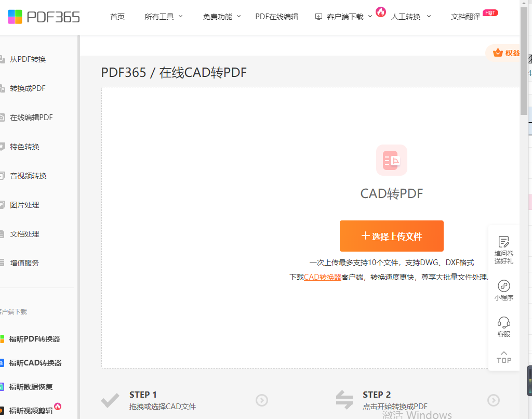Select 文档处理 in the sidebar

[x=25, y=234]
